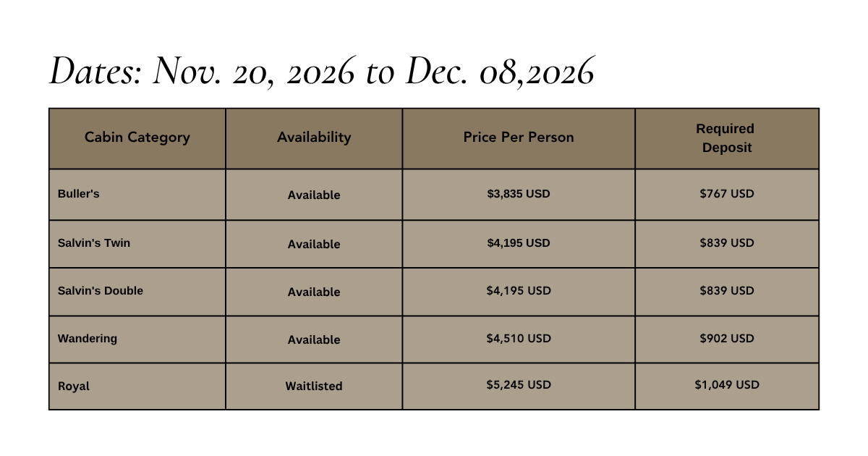Click the Price Per Person header
Screen dimensions: 868x456
519,138
